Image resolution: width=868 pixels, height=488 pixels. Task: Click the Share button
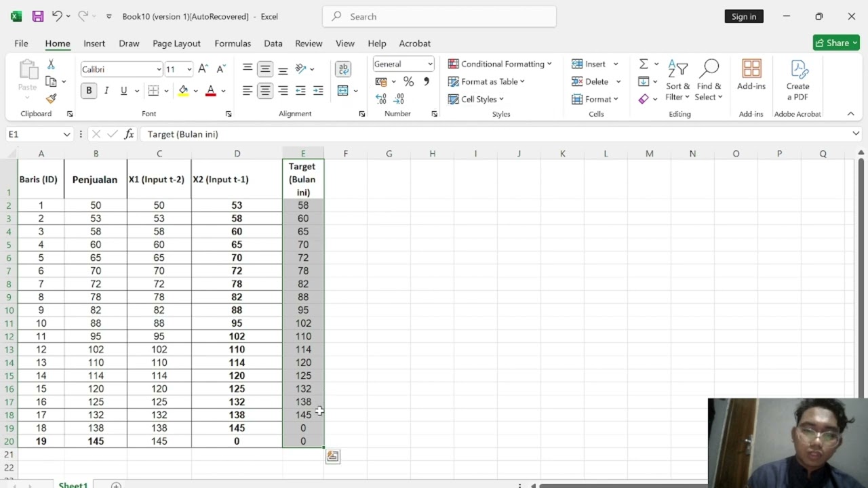point(836,43)
